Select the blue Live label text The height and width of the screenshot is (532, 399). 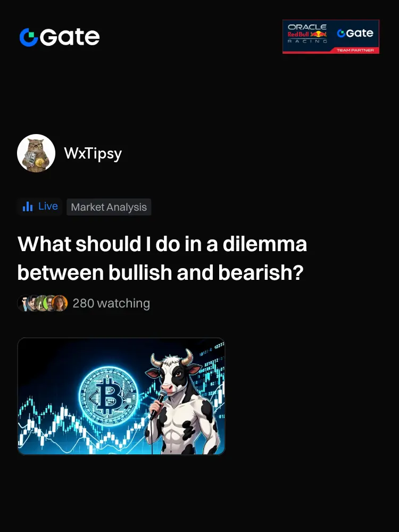coord(48,206)
